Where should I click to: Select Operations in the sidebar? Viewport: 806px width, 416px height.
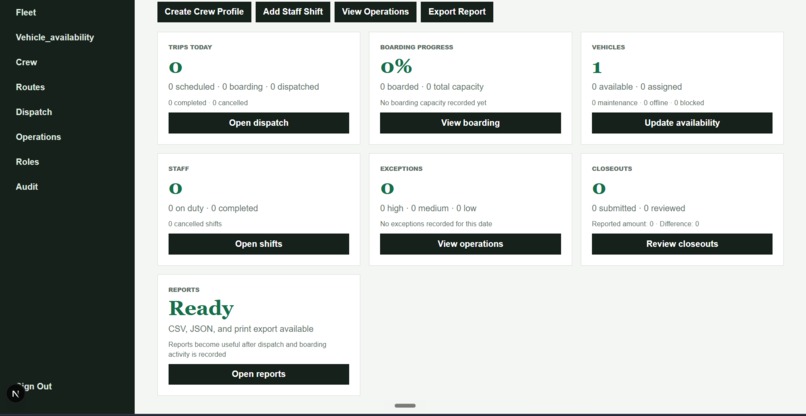pyautogui.click(x=38, y=137)
